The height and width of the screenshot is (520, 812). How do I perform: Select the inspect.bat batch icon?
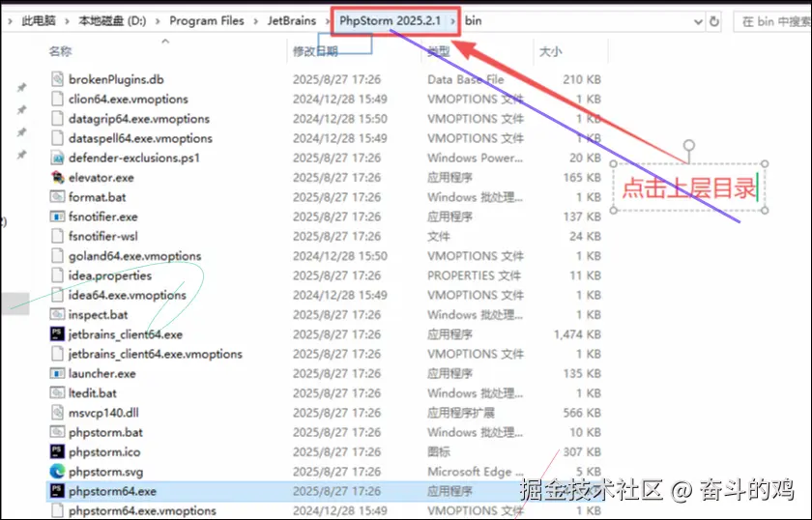pos(57,314)
